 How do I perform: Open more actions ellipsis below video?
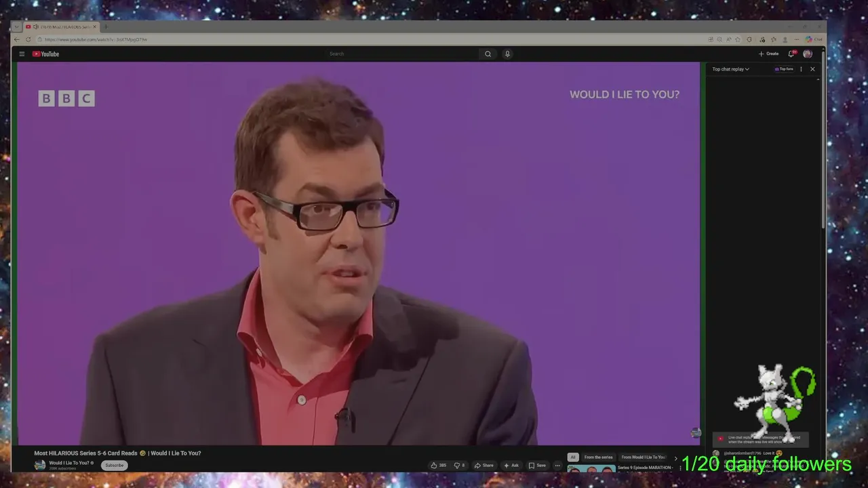(557, 466)
